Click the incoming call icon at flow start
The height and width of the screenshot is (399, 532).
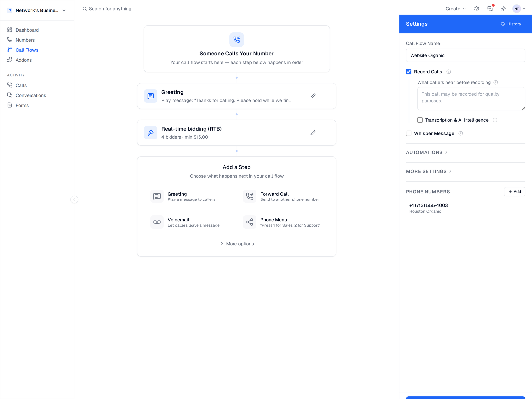(237, 40)
